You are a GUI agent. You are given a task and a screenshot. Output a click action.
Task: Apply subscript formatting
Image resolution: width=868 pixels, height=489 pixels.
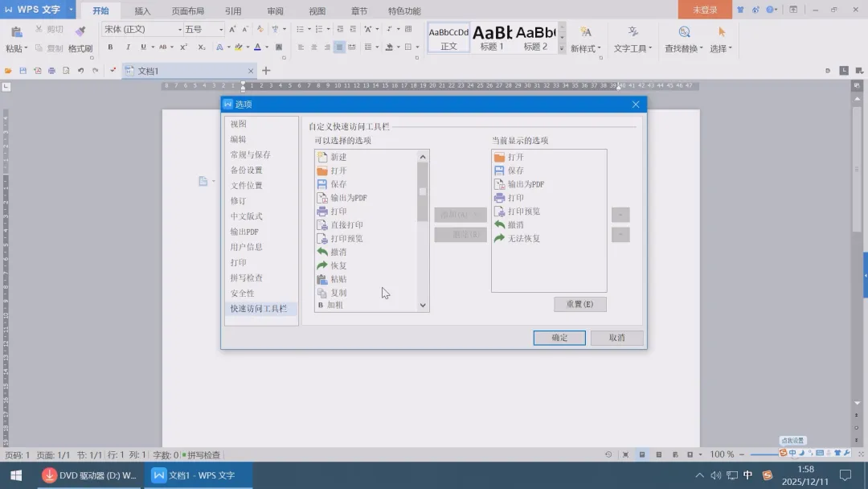coord(202,47)
